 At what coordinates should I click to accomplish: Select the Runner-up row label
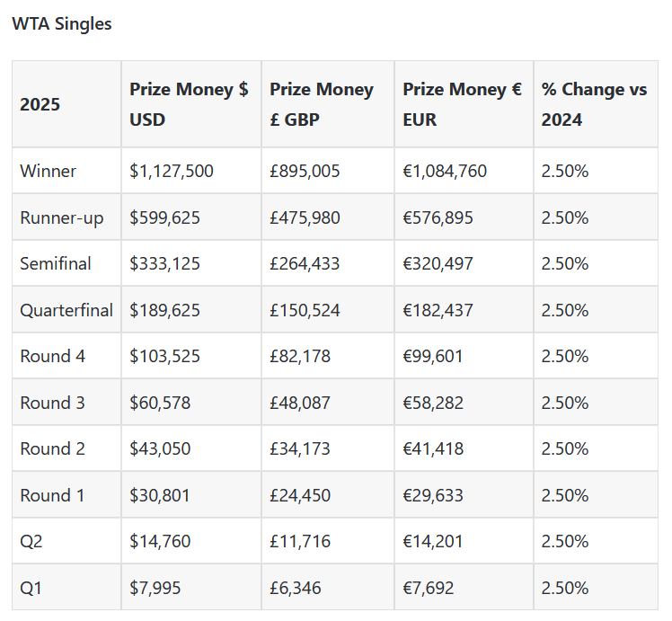coord(62,217)
